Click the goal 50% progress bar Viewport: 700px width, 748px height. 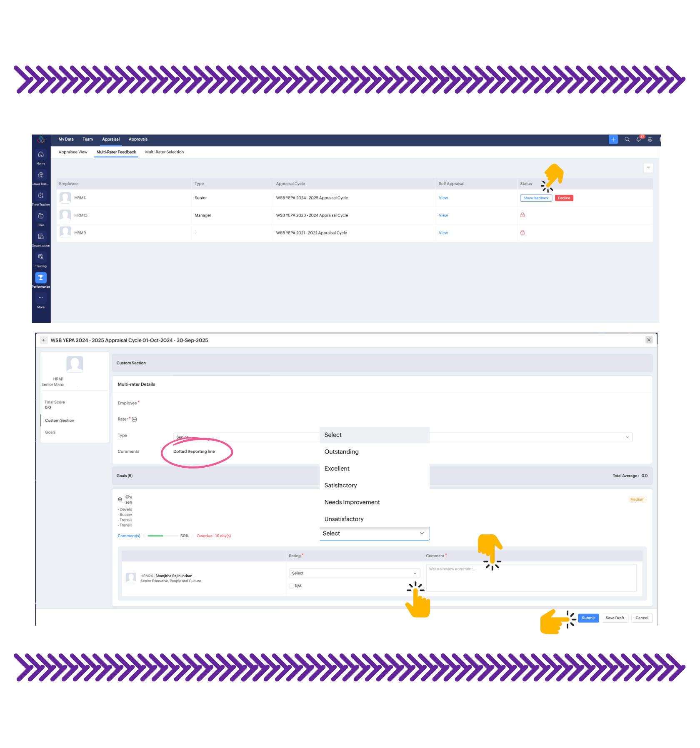pos(162,536)
